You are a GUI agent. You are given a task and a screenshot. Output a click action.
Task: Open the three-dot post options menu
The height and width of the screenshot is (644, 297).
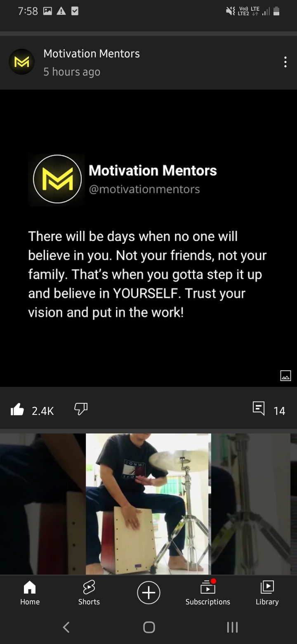tap(285, 62)
